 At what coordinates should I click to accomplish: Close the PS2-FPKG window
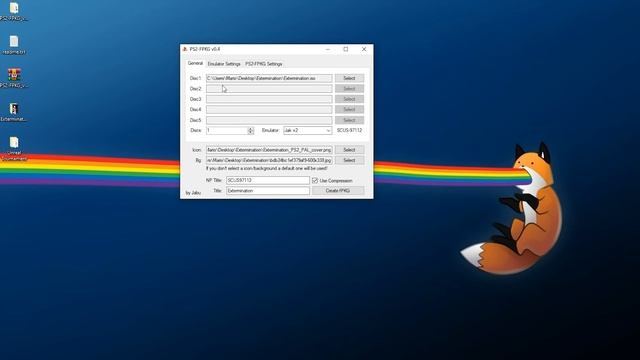[x=364, y=49]
